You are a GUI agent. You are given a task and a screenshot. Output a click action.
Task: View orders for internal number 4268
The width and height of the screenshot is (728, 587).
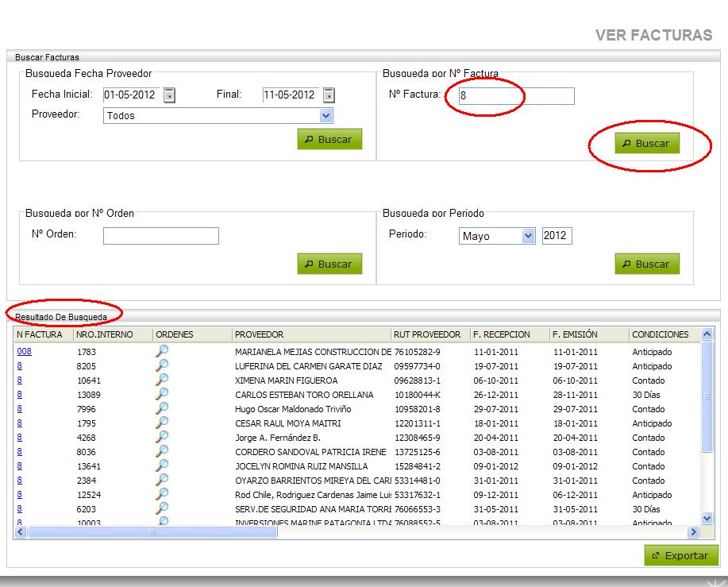coord(162,437)
